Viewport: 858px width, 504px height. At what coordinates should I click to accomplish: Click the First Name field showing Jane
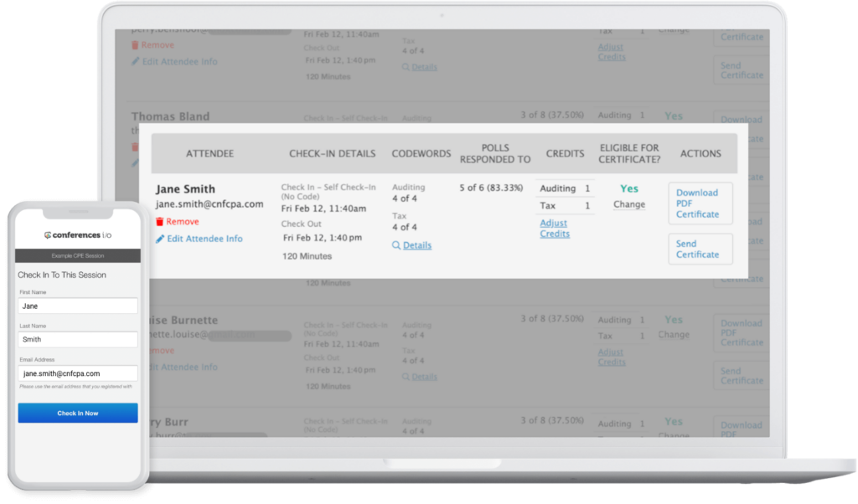pyautogui.click(x=77, y=306)
